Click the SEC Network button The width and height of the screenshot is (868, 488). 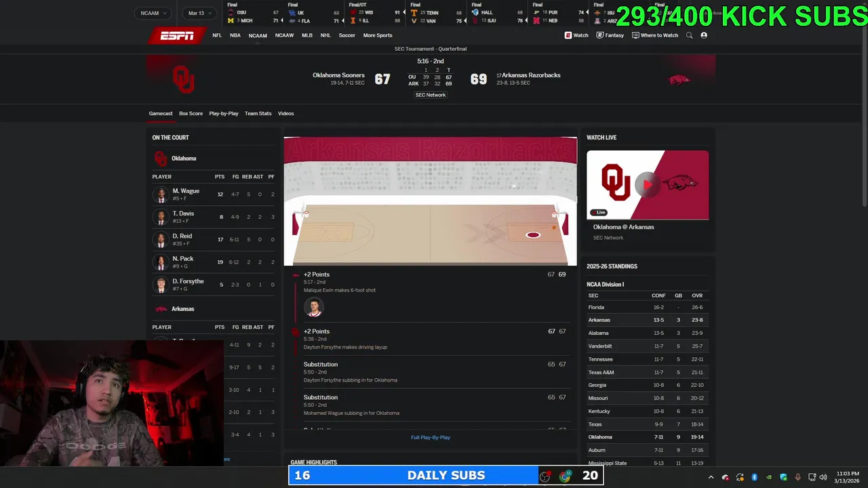coord(431,95)
